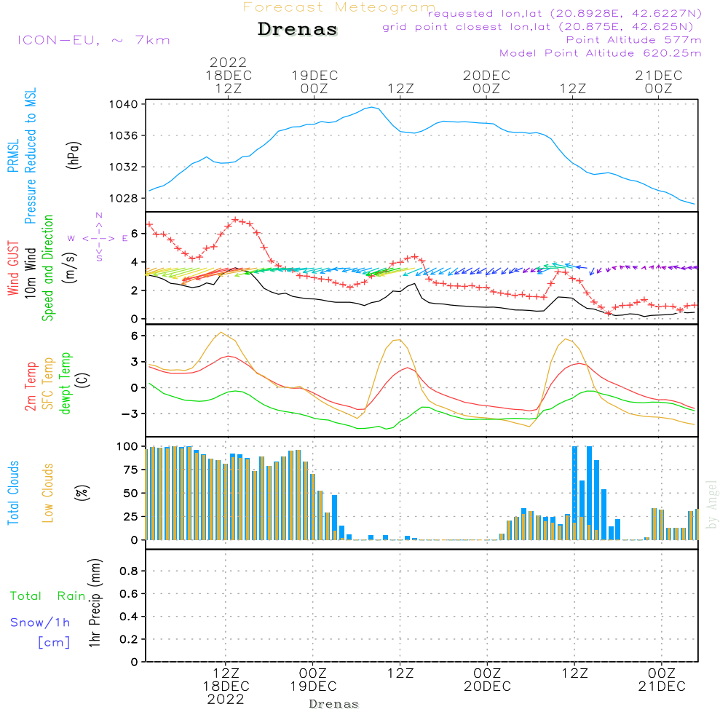Click the 1028 pressure axis value
The image size is (728, 728).
pyautogui.click(x=123, y=198)
